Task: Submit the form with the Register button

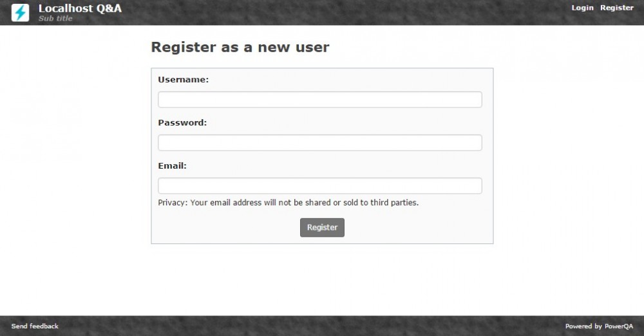Action: click(322, 228)
